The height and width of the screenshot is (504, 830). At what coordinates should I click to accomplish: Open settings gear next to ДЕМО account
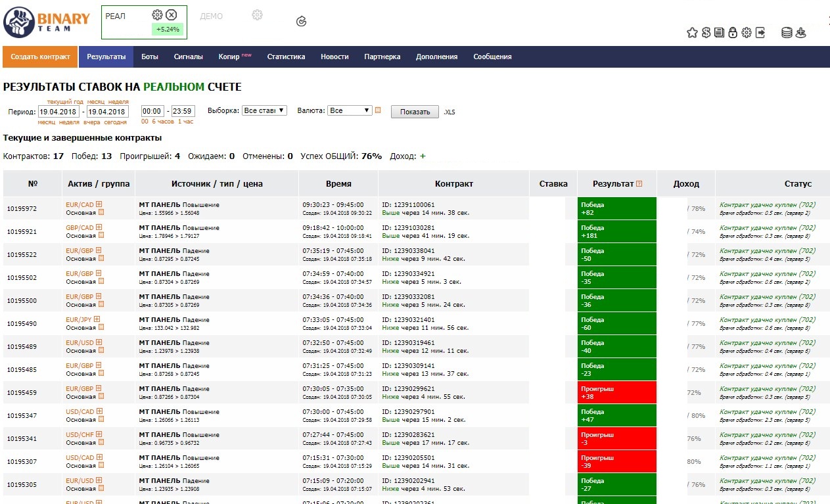coord(258,15)
